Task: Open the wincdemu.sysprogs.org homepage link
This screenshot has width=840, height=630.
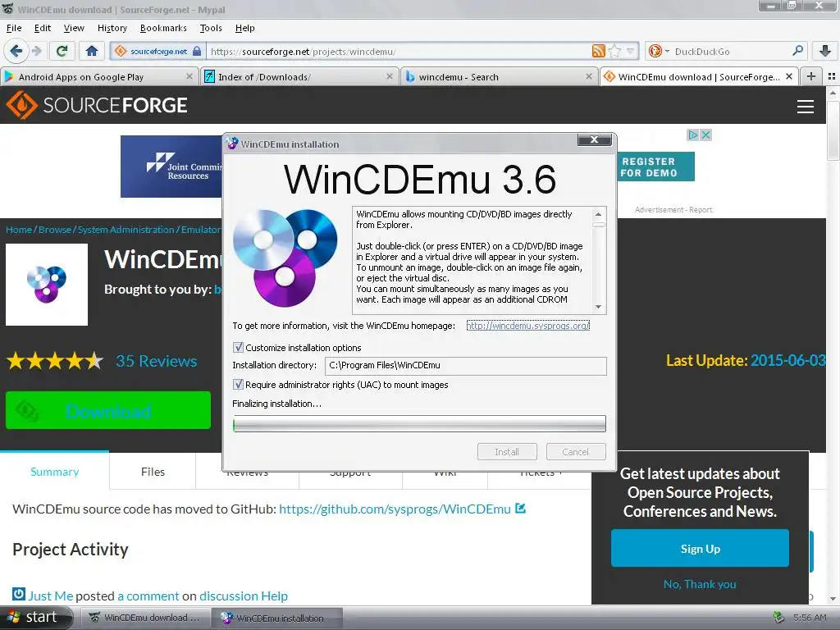Action: (527, 325)
